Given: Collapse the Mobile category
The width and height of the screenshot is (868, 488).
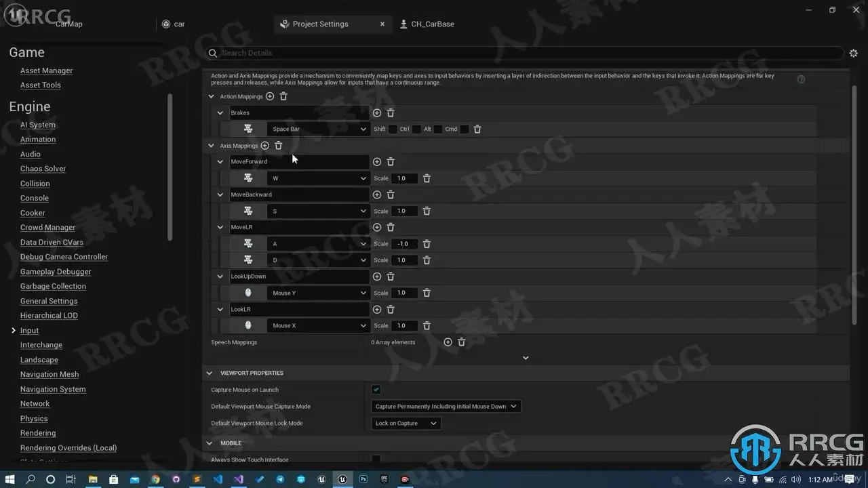Looking at the screenshot, I should [210, 443].
